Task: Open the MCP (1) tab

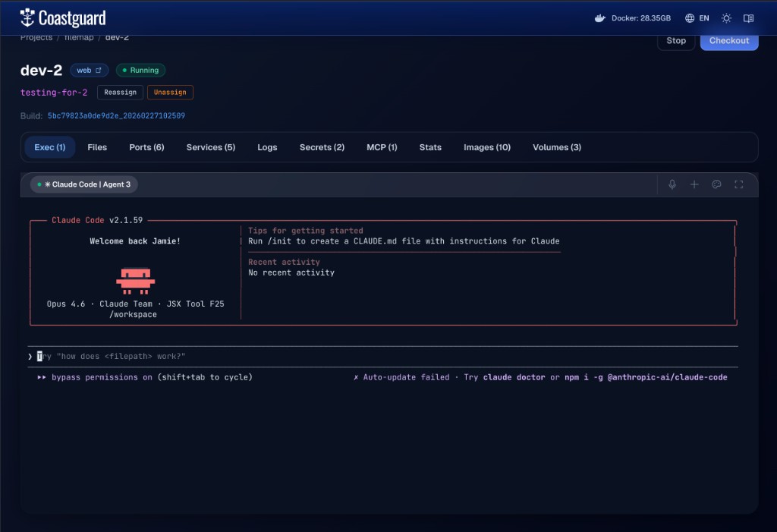Action: coord(382,147)
